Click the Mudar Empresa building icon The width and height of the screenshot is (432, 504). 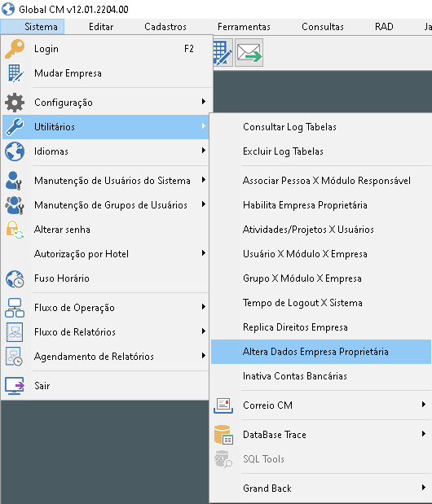(x=15, y=73)
